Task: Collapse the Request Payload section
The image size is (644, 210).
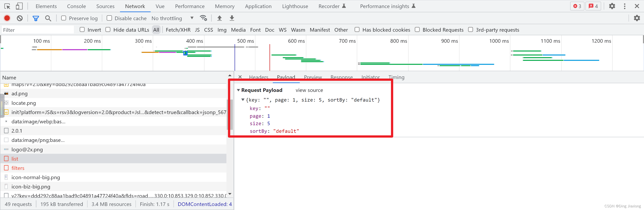Action: [x=238, y=90]
